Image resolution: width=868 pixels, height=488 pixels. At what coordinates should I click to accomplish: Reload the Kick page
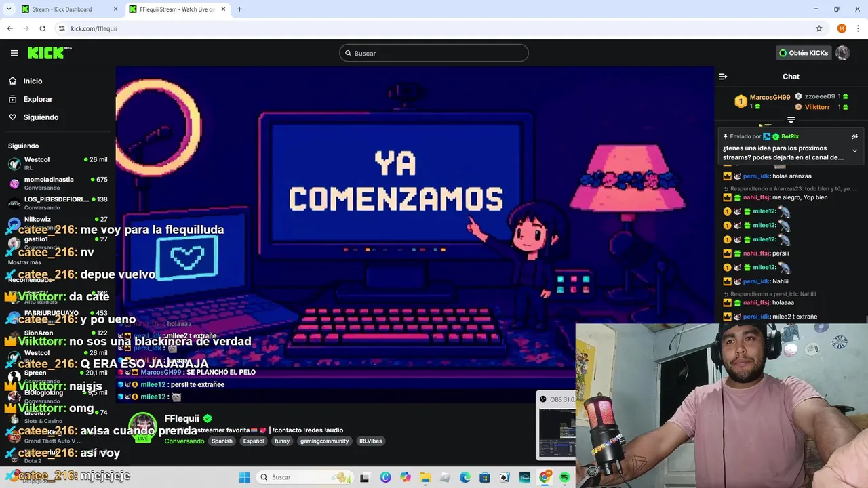42,28
